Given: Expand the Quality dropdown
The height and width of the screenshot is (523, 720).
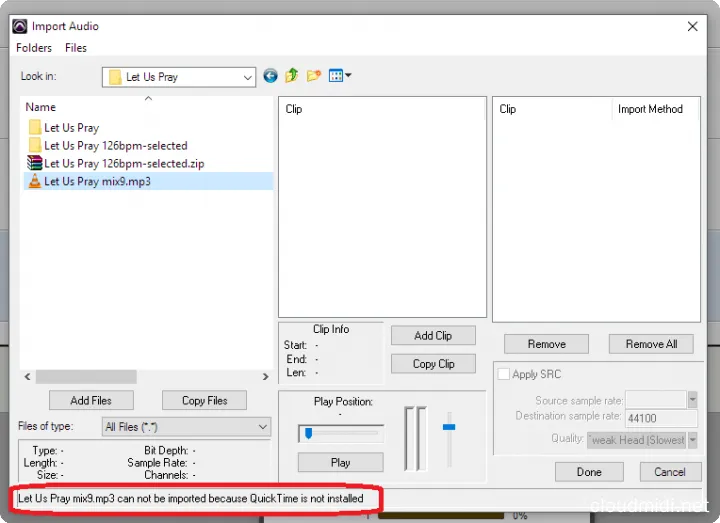Looking at the screenshot, I should [x=692, y=439].
